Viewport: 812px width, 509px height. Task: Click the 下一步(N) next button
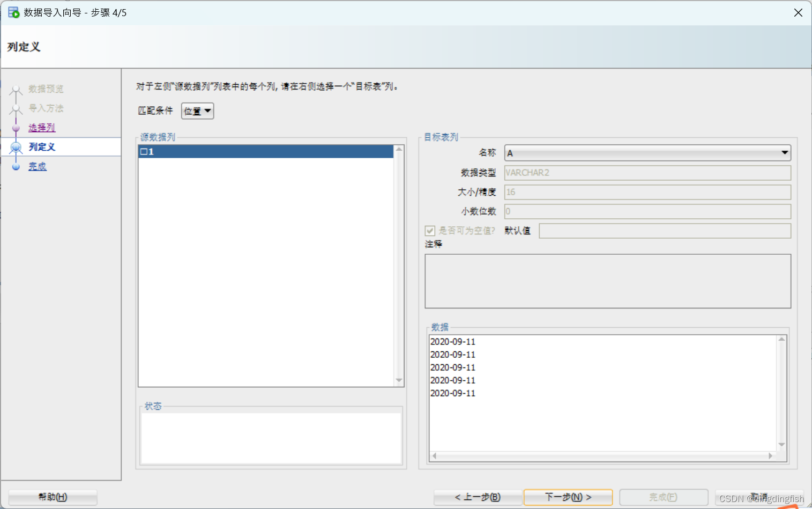568,497
